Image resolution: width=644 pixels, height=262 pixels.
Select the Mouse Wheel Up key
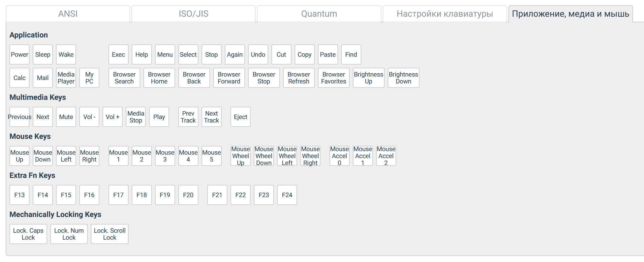[x=241, y=156]
